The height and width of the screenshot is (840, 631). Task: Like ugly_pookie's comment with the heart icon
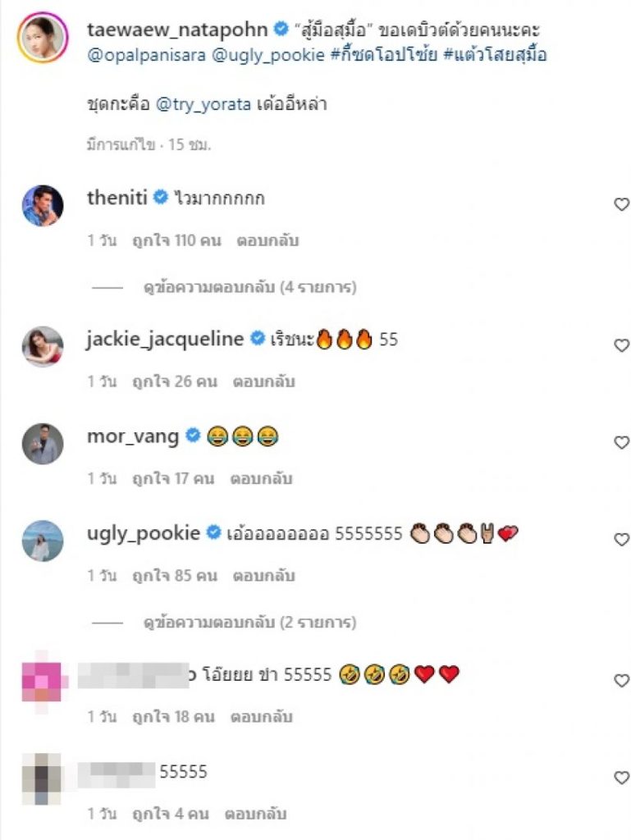(x=621, y=540)
